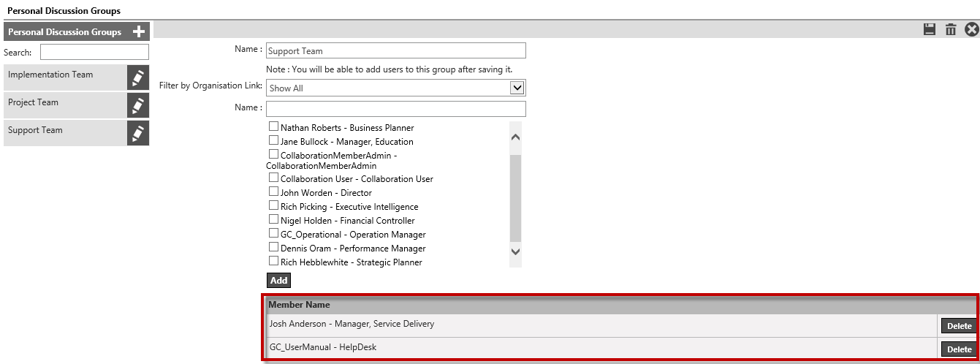
Task: Open Filter by Organisation Link dropdown
Action: click(517, 88)
